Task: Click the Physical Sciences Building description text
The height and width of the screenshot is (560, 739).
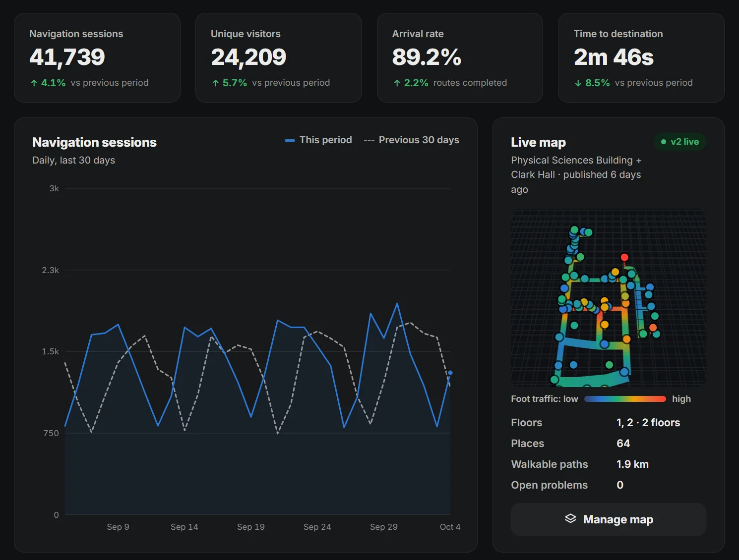Action: (576, 174)
